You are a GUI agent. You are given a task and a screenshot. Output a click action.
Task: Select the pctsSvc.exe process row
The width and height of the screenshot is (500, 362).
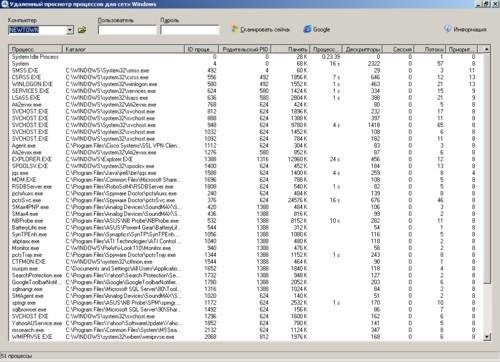pos(246,200)
